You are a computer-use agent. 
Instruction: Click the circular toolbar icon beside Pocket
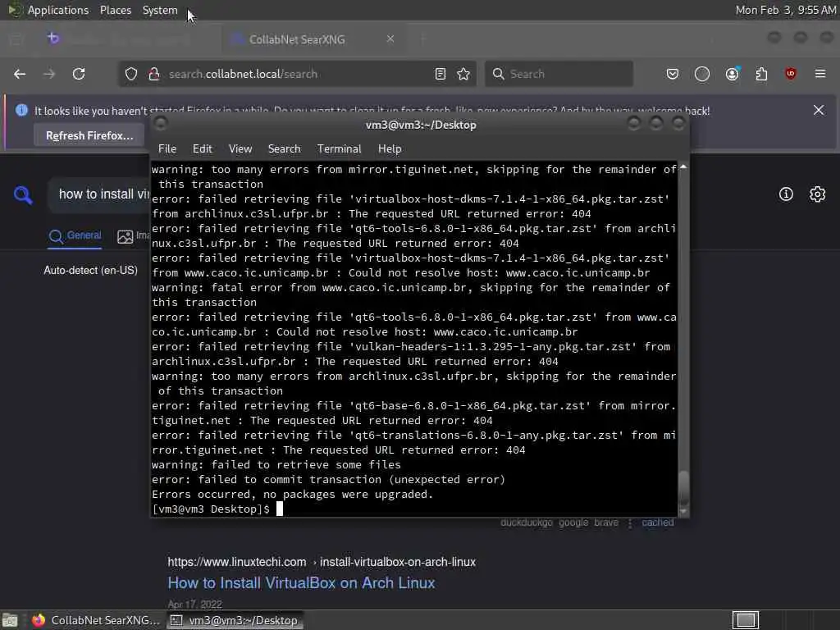click(702, 74)
